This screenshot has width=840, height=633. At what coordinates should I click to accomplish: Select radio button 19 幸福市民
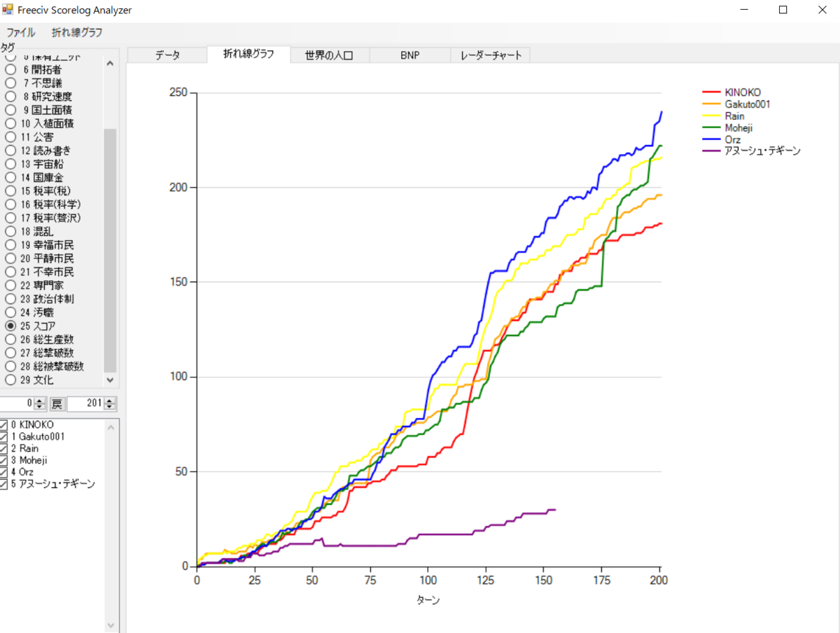(10, 245)
